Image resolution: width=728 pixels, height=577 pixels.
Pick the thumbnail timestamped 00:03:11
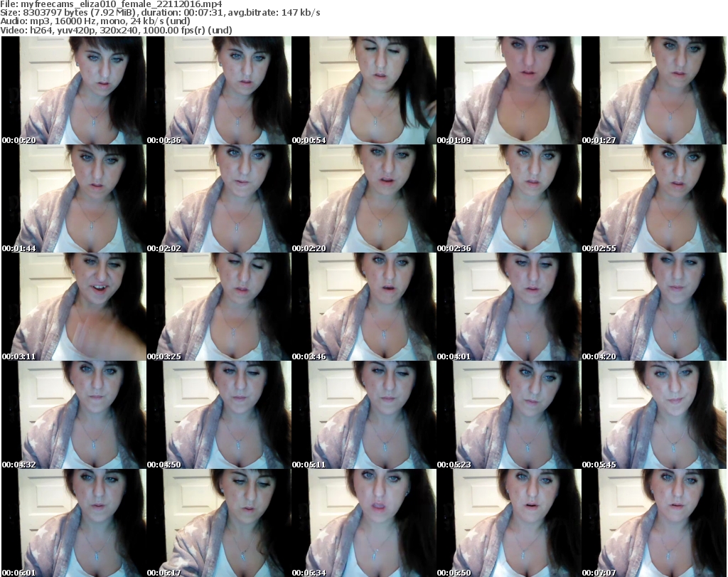click(x=74, y=307)
